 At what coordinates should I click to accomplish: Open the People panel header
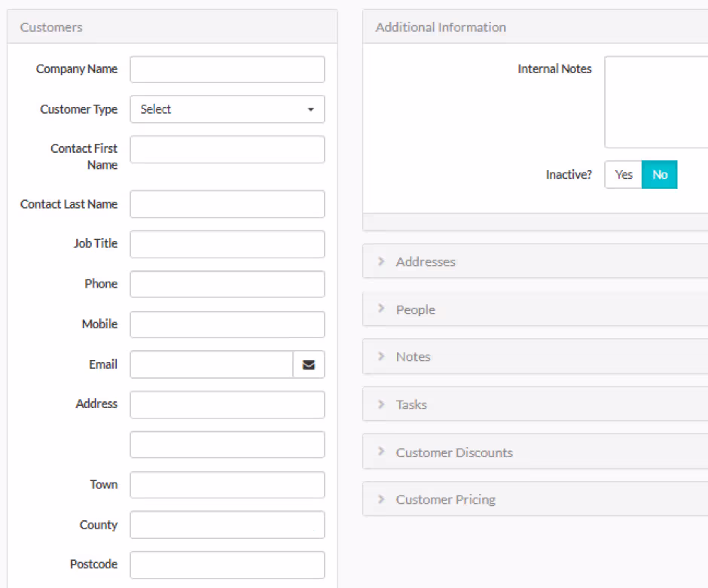pos(535,309)
